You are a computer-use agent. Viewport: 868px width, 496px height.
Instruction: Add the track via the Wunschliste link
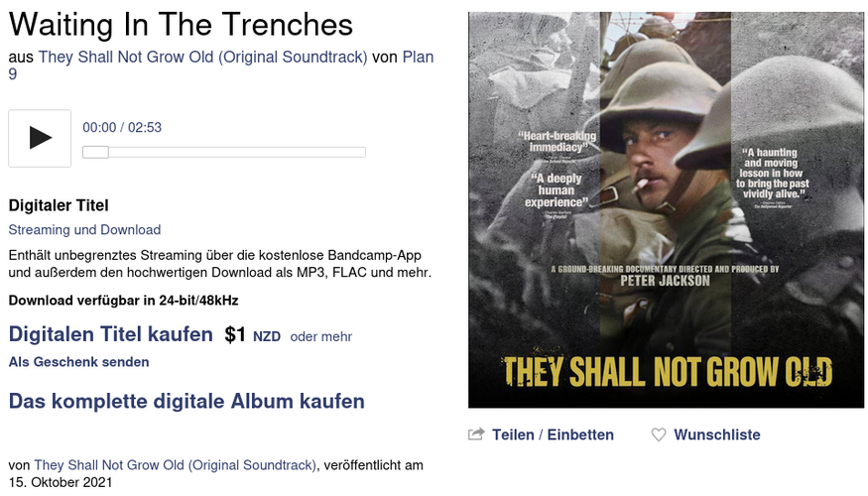pyautogui.click(x=717, y=434)
